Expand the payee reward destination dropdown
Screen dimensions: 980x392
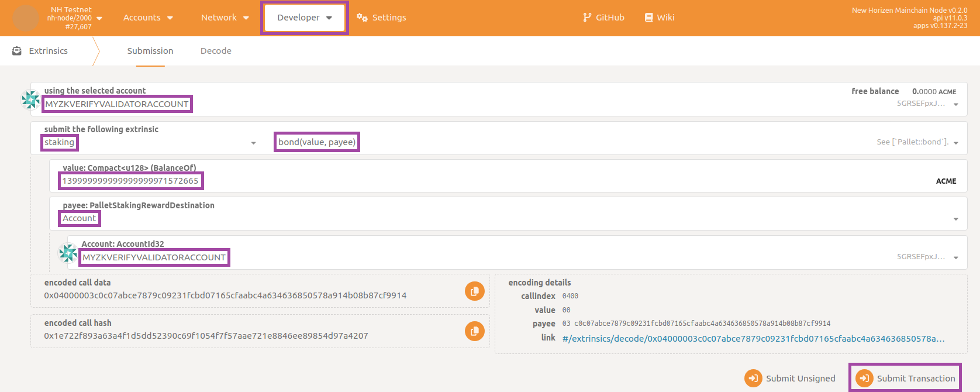pyautogui.click(x=508, y=218)
